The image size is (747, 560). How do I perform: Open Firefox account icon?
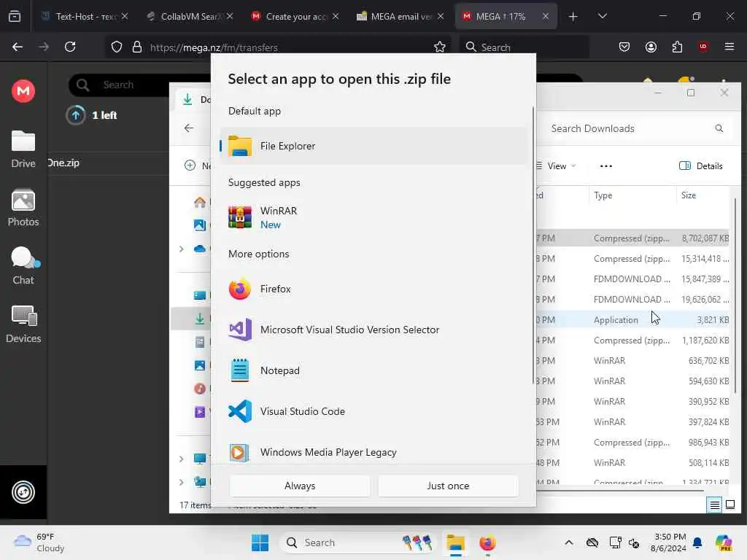651,47
